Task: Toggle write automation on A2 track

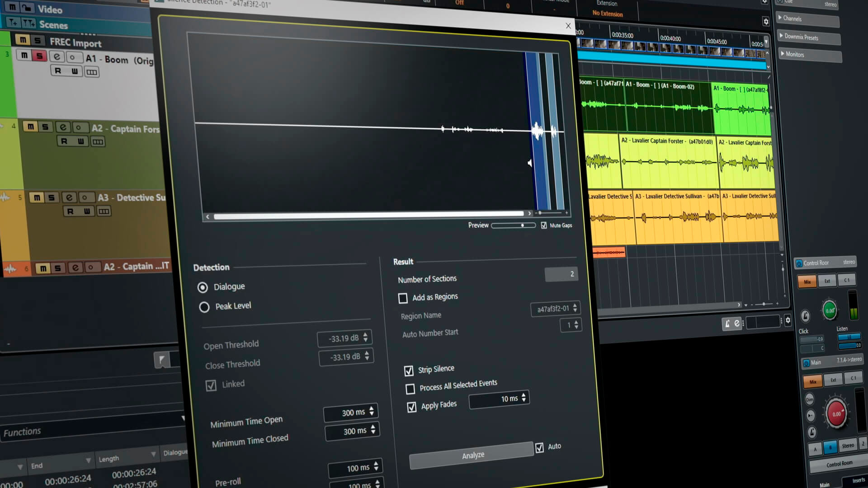Action: 80,141
